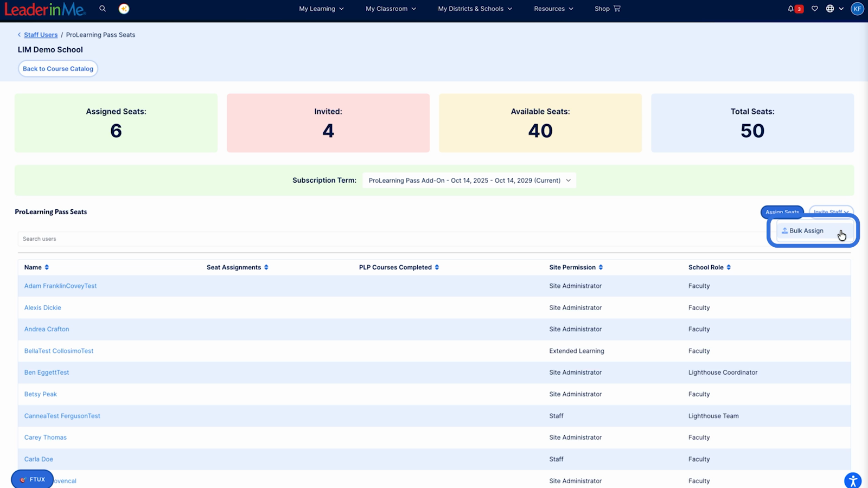
Task: Click 'Lighthouse Team' role cell
Action: point(713,416)
